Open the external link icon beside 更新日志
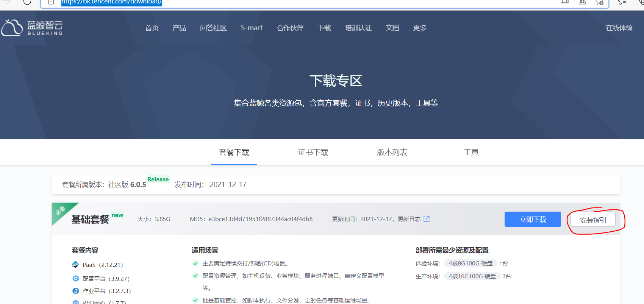 coord(427,219)
